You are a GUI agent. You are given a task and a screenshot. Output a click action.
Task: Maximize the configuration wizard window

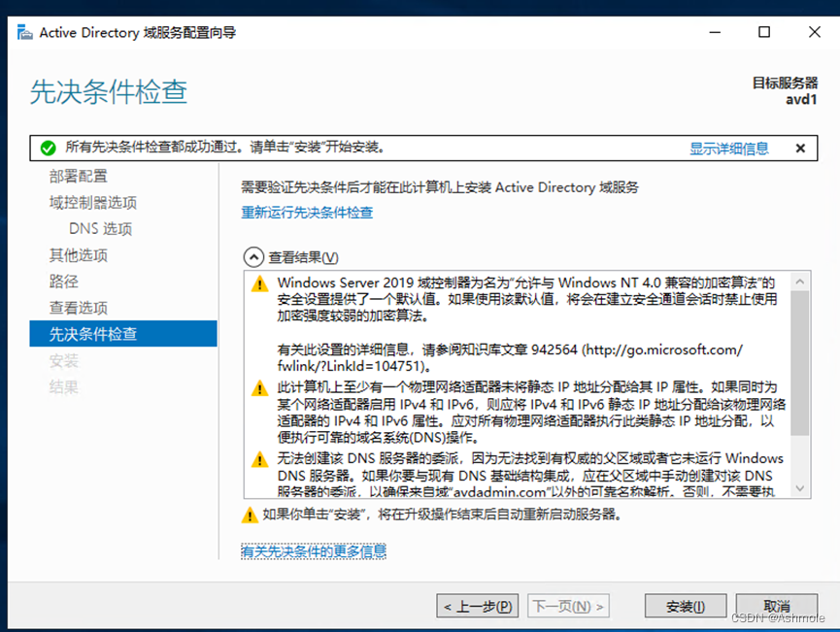(x=764, y=32)
